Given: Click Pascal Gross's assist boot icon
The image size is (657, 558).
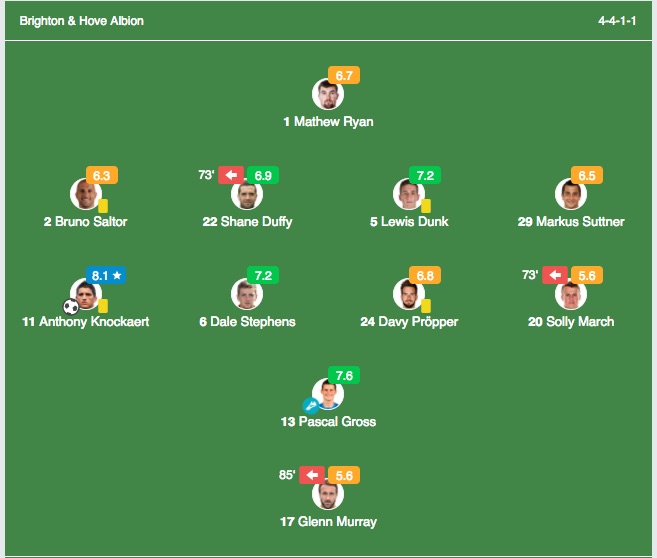Looking at the screenshot, I should 311,406.
